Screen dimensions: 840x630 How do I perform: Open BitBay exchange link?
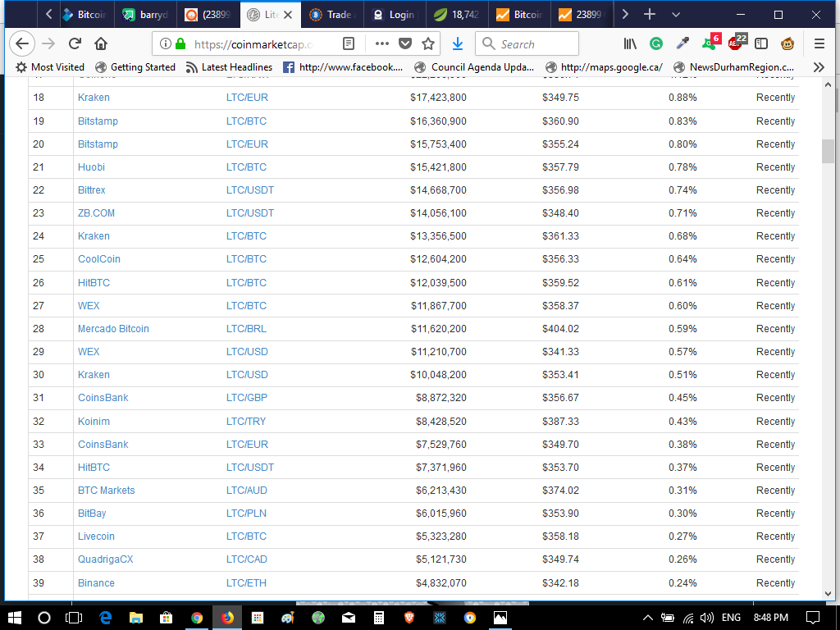click(x=92, y=514)
